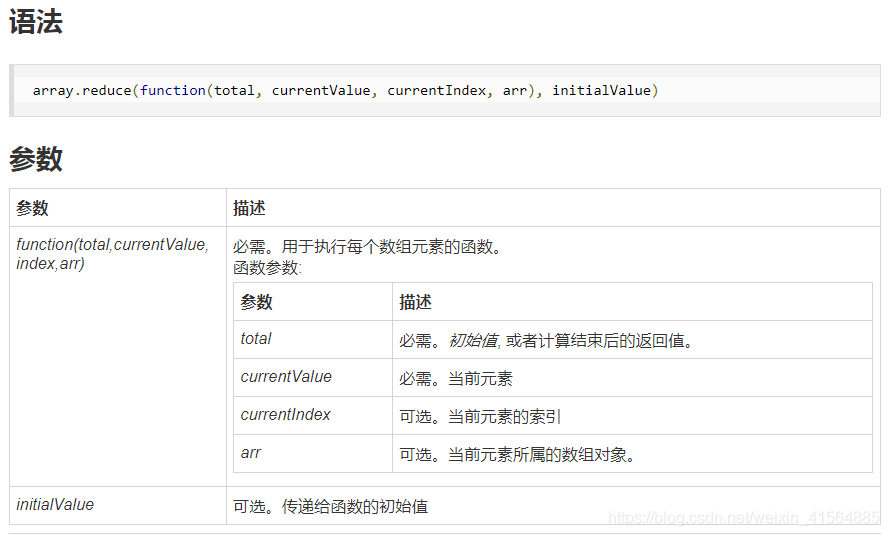
Task: Click the nested table 描述 header
Action: [632, 302]
